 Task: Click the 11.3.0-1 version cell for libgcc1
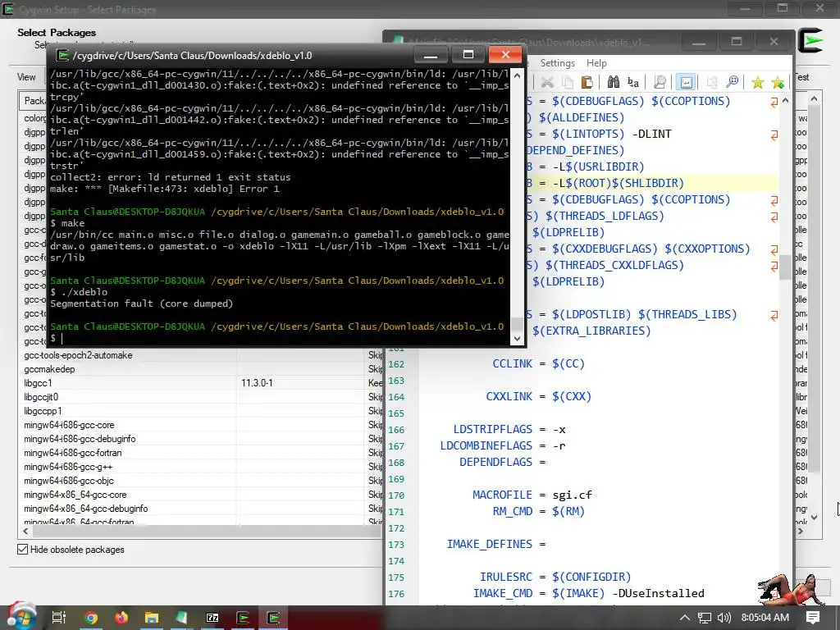click(257, 383)
